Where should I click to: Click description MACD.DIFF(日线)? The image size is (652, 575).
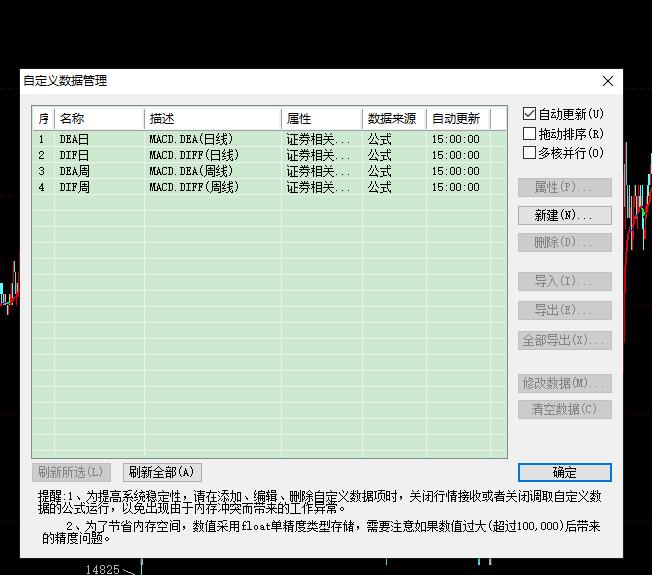click(194, 155)
